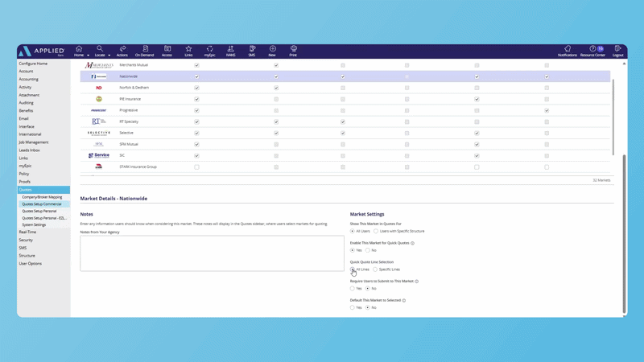Toggle first checkbox in Progressive row
The width and height of the screenshot is (644, 362).
[196, 110]
